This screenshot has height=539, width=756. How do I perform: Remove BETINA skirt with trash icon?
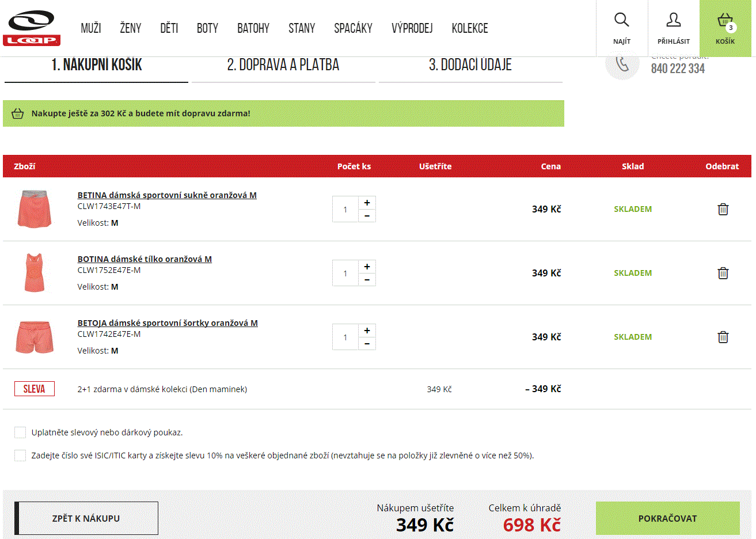tap(723, 209)
